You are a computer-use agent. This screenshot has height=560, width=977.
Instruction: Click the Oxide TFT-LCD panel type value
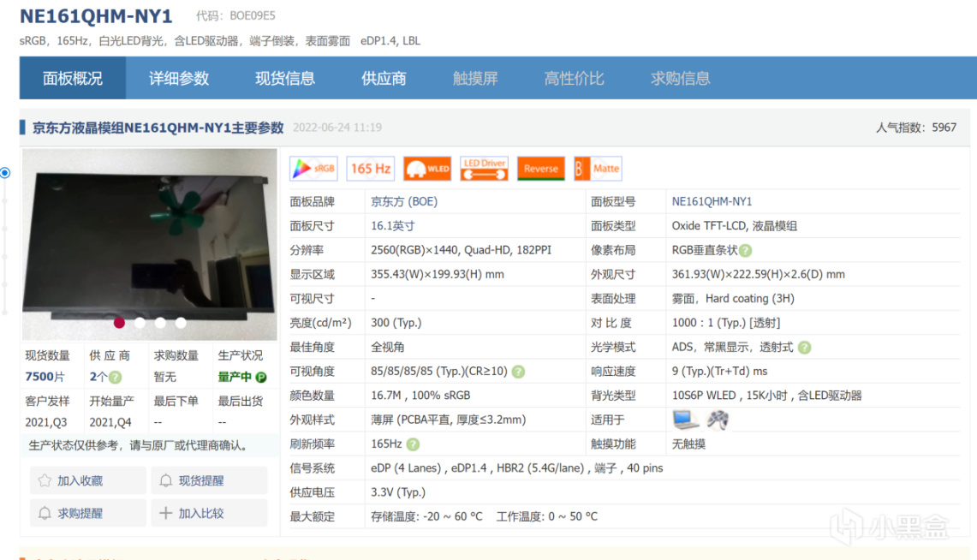pyautogui.click(x=734, y=226)
